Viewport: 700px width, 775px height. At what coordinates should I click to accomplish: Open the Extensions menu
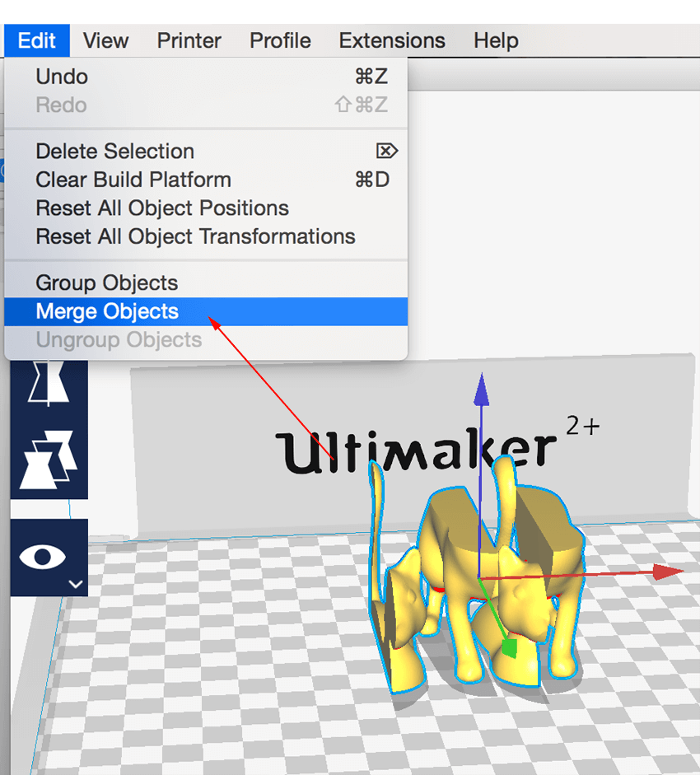(x=392, y=40)
